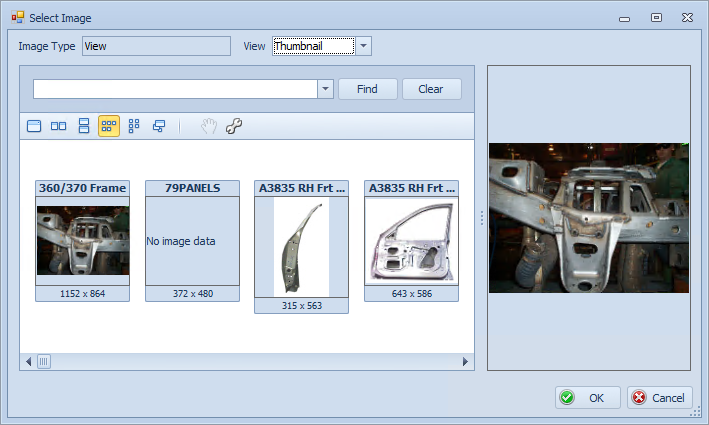Click the splitter grip beside the preview pane
The image size is (709, 425).
(x=482, y=218)
